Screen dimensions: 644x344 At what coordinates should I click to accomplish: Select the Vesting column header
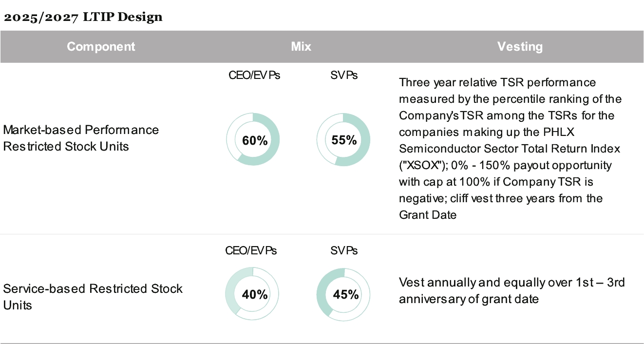tap(520, 47)
